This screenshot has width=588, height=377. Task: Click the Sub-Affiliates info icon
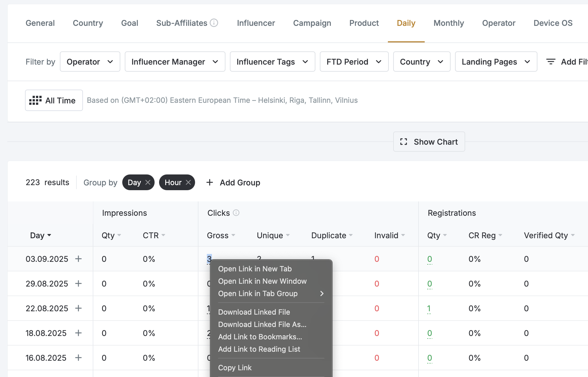[x=214, y=23]
